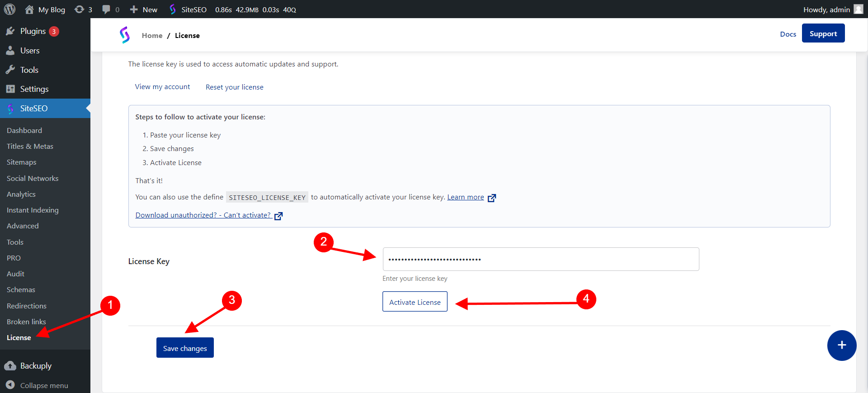Image resolution: width=868 pixels, height=393 pixels.
Task: Click the SiteSEO logo in page header
Action: (125, 35)
